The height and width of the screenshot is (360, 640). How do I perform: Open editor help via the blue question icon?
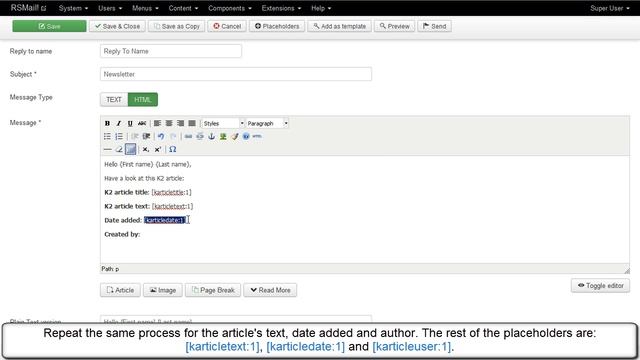click(246, 136)
